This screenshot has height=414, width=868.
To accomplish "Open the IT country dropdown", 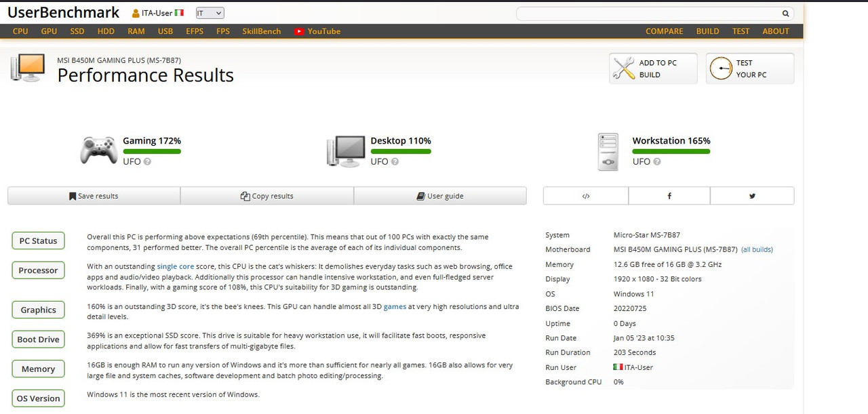I will pos(210,13).
